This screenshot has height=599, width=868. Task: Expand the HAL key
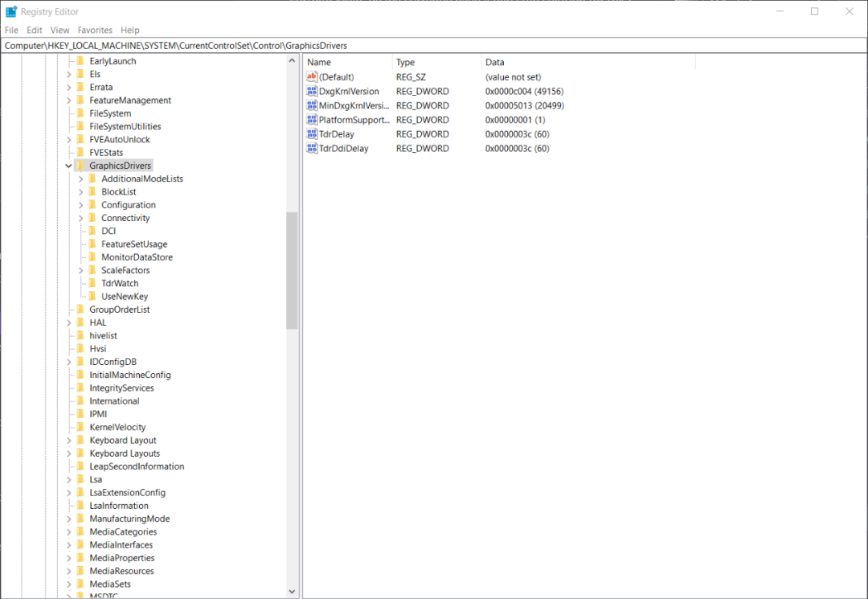(x=68, y=322)
